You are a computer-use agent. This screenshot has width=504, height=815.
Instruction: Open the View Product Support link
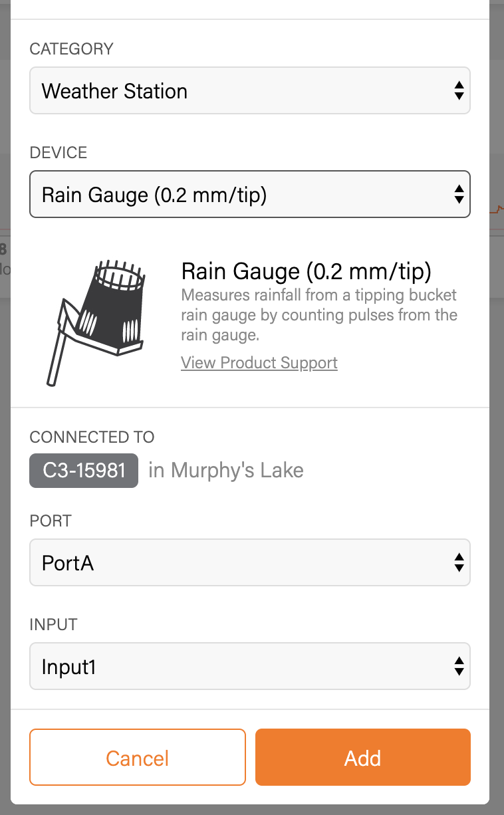[259, 363]
